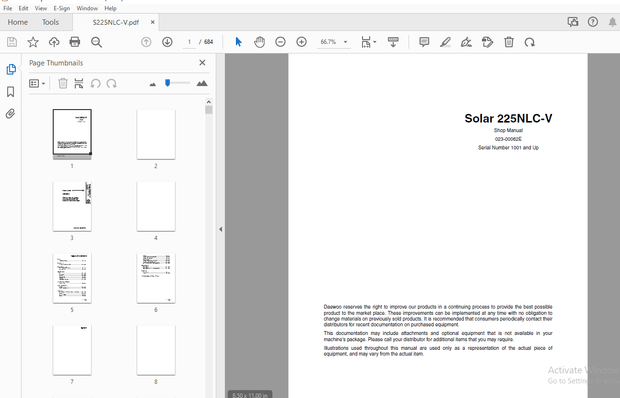Open the sign document tool
Viewport: 620px width, 398px height.
(467, 42)
